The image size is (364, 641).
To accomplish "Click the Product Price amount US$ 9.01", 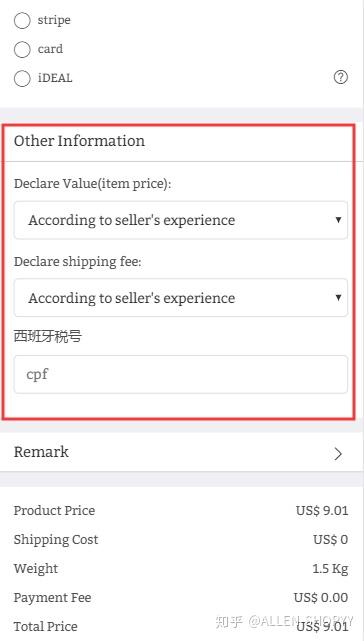I will 322,511.
